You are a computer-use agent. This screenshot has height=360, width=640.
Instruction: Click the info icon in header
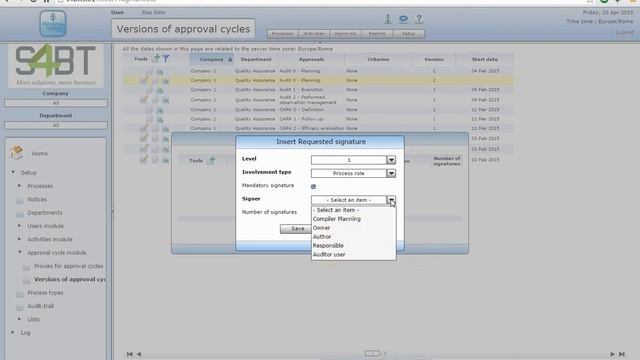tap(388, 19)
